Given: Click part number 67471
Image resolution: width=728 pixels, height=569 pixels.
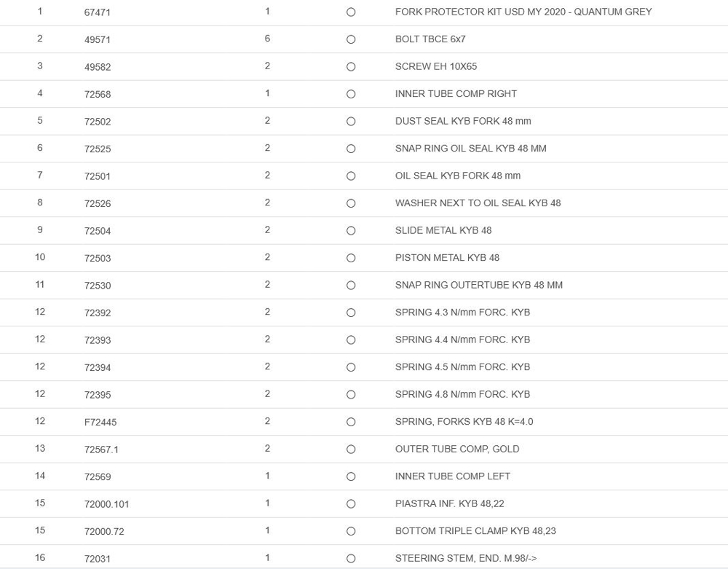Looking at the screenshot, I should click(x=98, y=12).
